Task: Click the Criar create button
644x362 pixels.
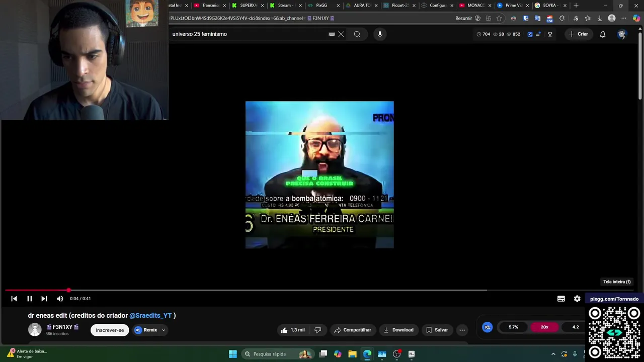Action: [578, 34]
